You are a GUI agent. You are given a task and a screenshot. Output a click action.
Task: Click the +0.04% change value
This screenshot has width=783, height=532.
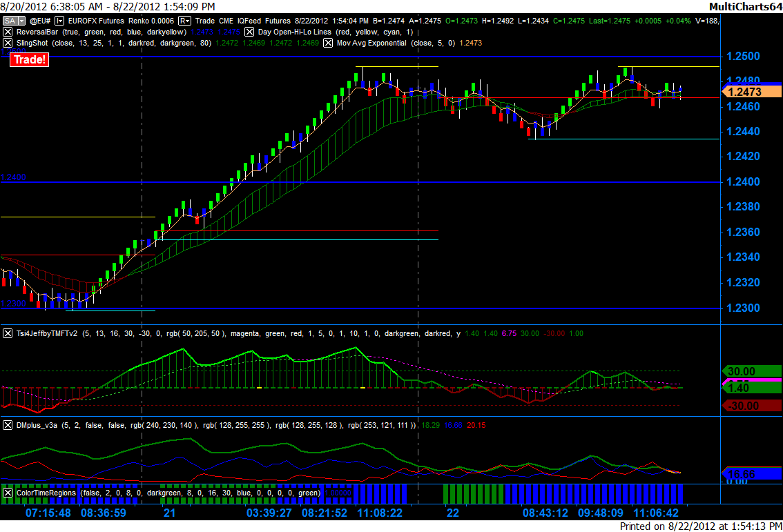678,21
